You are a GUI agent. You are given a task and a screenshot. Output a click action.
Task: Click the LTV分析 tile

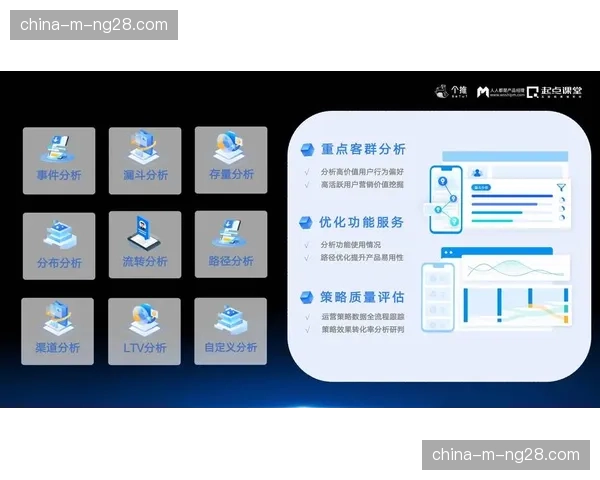click(145, 331)
